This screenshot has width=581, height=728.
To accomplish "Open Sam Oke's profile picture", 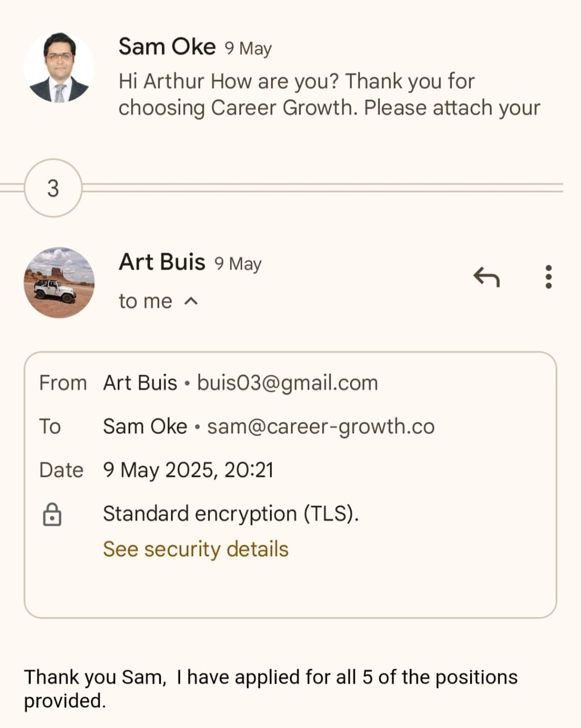I will pyautogui.click(x=59, y=68).
